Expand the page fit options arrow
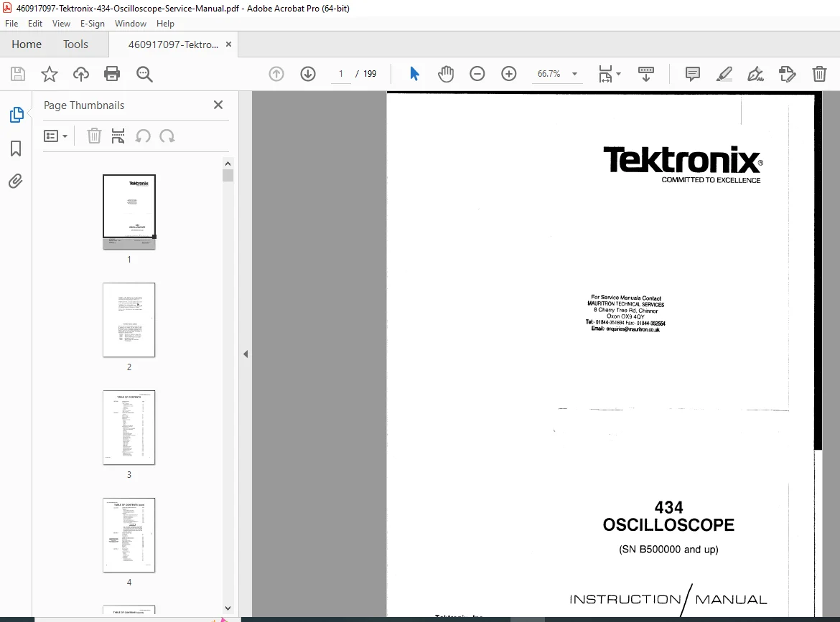 [x=619, y=74]
